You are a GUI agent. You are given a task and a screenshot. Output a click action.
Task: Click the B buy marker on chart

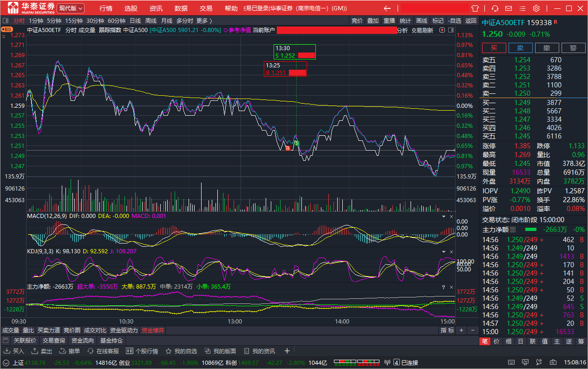(287, 148)
